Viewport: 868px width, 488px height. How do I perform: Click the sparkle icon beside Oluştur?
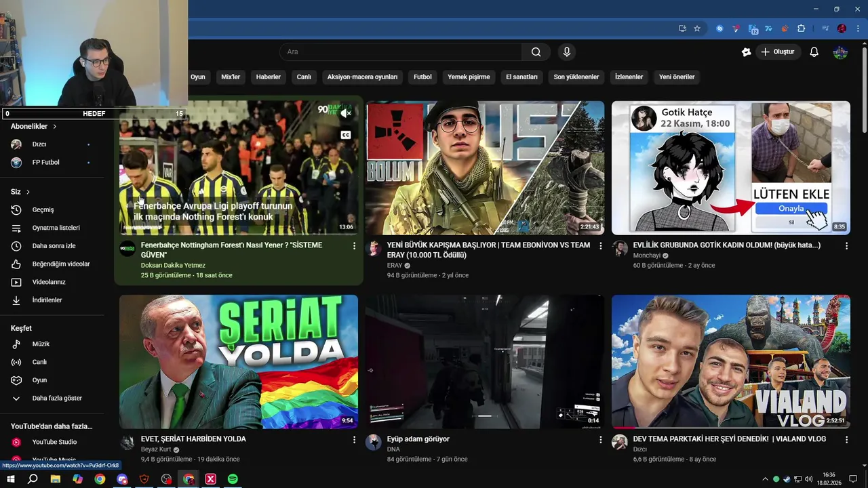coord(746,52)
